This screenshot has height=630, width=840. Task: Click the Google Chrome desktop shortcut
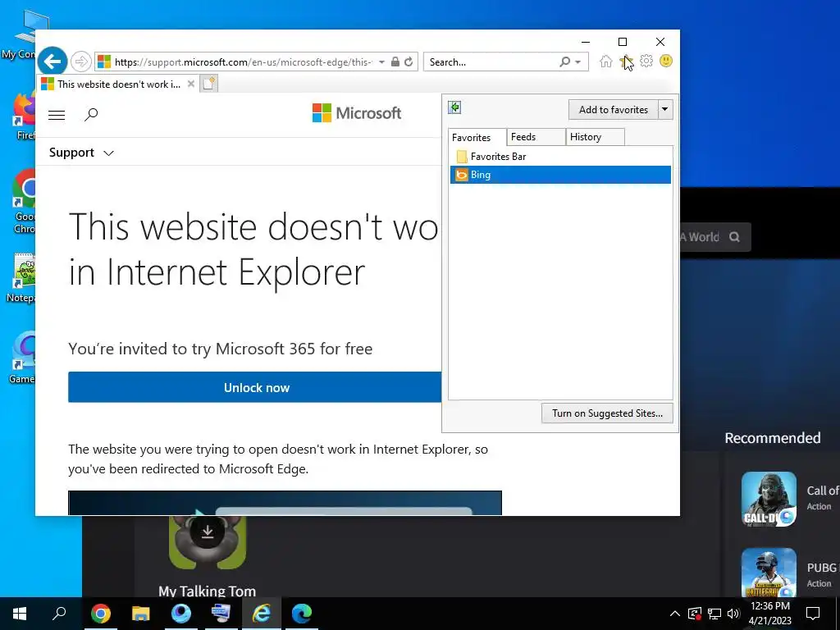click(x=22, y=201)
